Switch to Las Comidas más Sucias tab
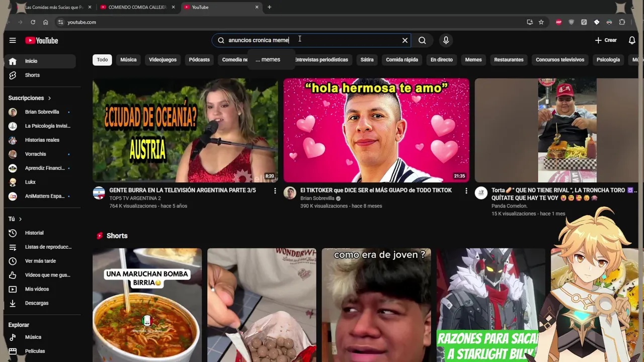Screen dimensions: 644x362 click(54, 7)
